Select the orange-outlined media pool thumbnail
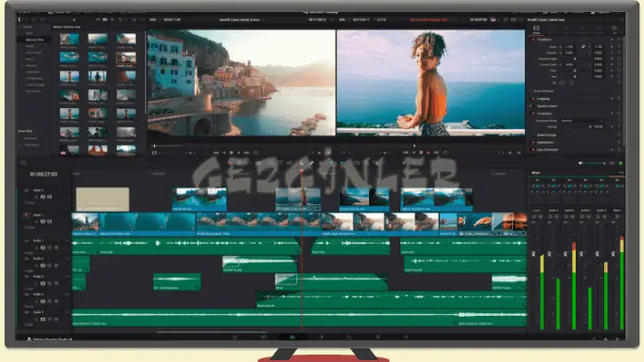This screenshot has height=362, width=644. [x=125, y=58]
